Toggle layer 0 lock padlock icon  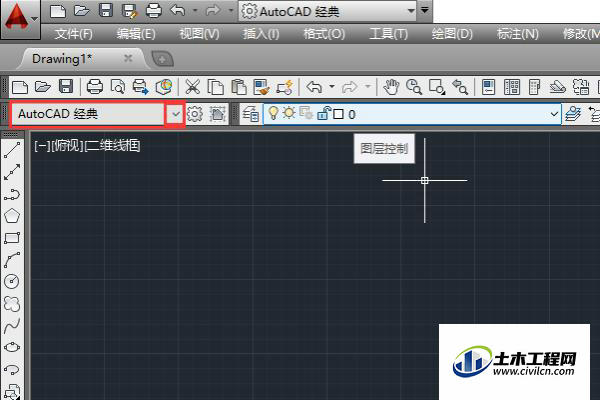click(x=323, y=113)
